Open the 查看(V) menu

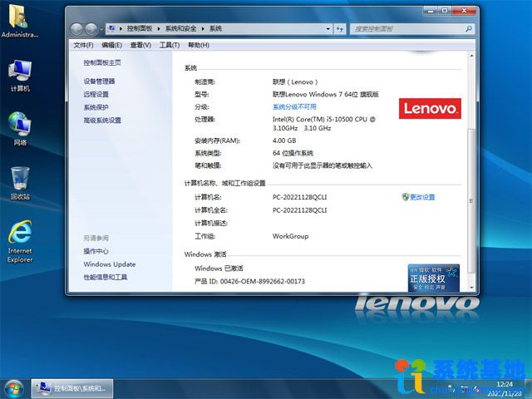click(x=140, y=45)
